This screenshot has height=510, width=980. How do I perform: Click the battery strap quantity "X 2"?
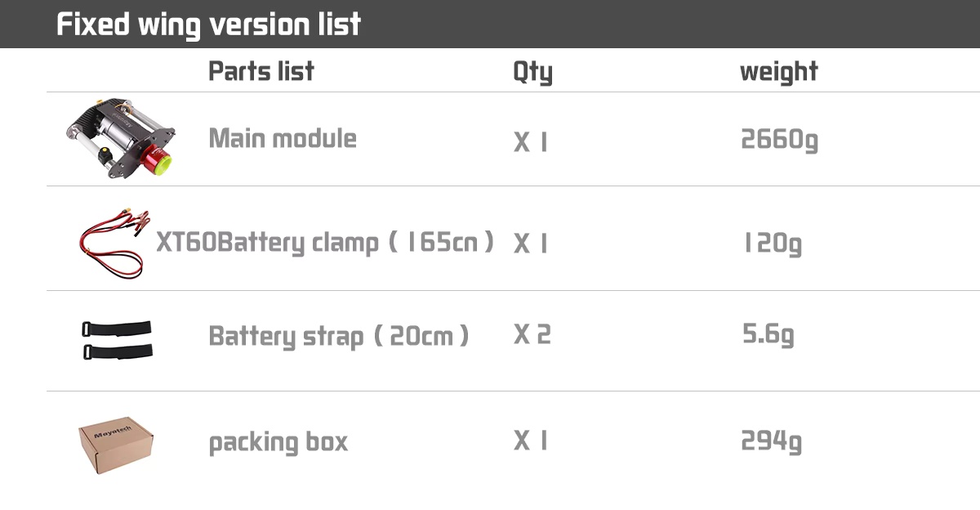coord(532,334)
